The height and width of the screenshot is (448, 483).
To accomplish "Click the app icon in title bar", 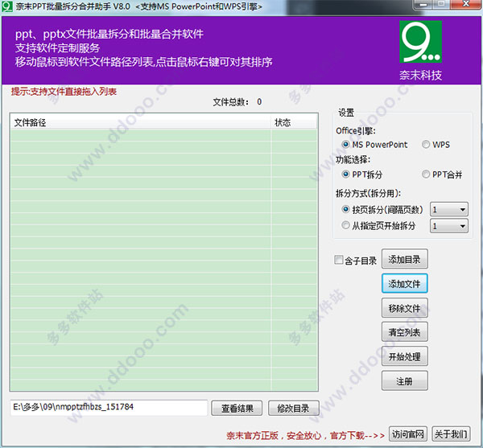I will (6, 6).
